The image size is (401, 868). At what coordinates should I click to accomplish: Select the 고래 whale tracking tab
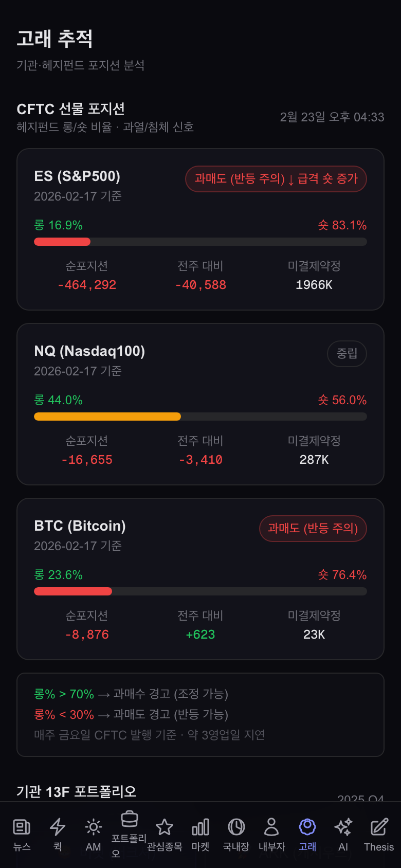pyautogui.click(x=307, y=827)
